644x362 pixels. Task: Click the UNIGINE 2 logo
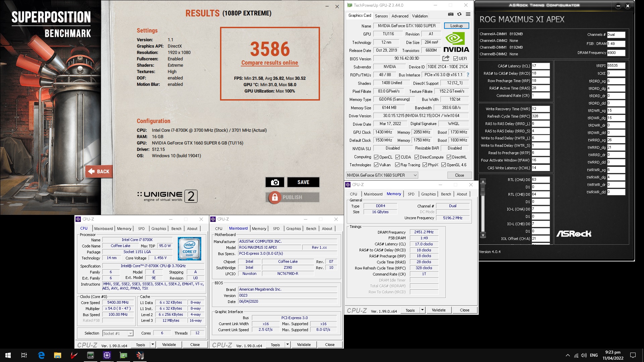point(167,196)
